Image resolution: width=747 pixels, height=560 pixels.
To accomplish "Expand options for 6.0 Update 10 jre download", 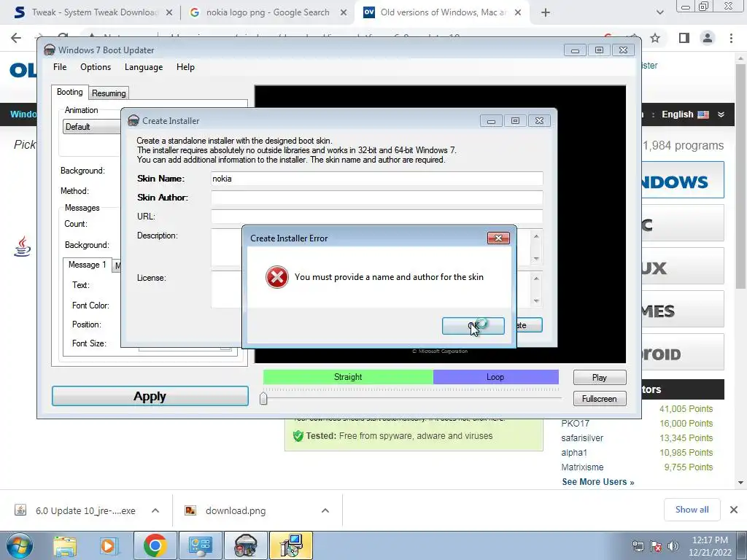I will pos(155,510).
